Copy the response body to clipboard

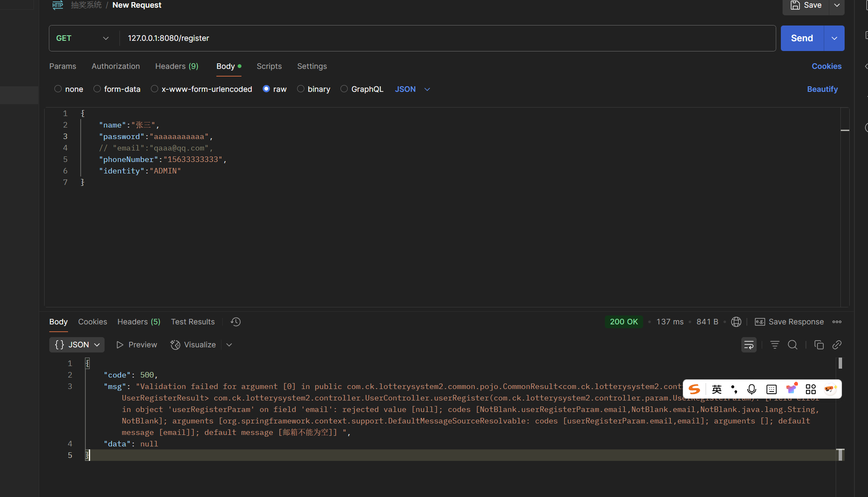pyautogui.click(x=819, y=345)
